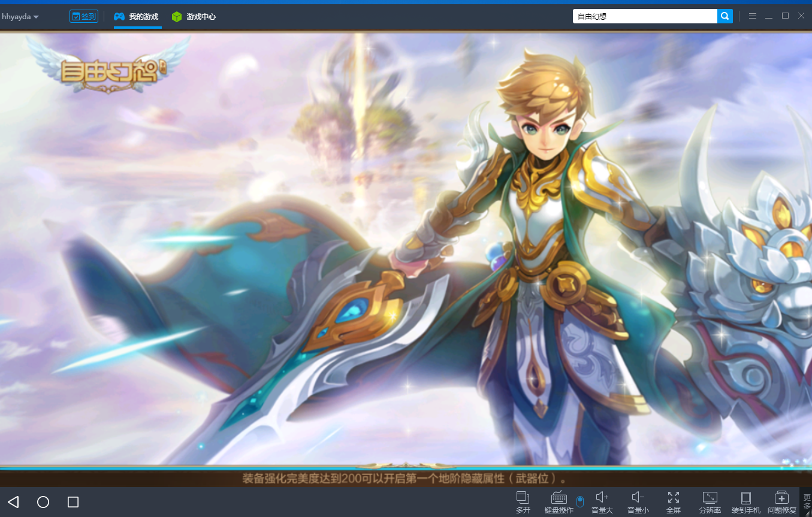The width and height of the screenshot is (812, 517).
Task: Close the emulator window
Action: [801, 16]
